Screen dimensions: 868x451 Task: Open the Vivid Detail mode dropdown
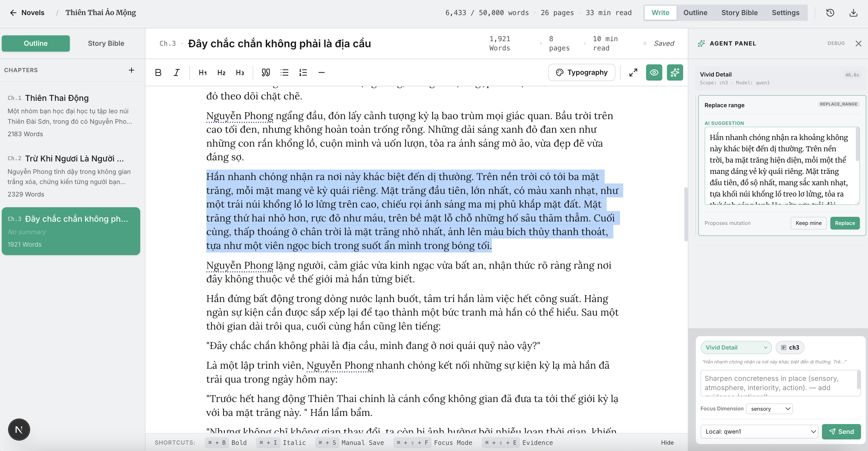pyautogui.click(x=736, y=348)
